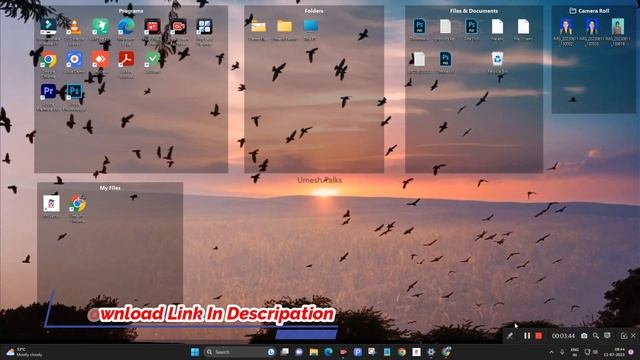Open Adobe Acrobat from Programs group
The width and height of the screenshot is (640, 360).
[x=126, y=60]
